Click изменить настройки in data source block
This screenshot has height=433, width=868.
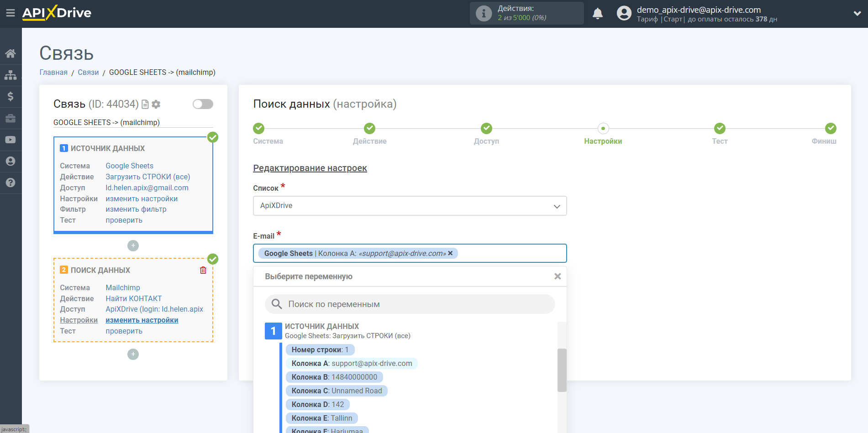(x=142, y=198)
